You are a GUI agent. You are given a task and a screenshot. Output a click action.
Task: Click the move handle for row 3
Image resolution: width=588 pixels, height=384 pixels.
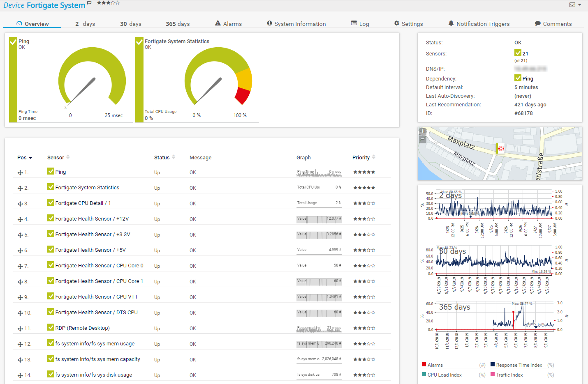pos(20,204)
